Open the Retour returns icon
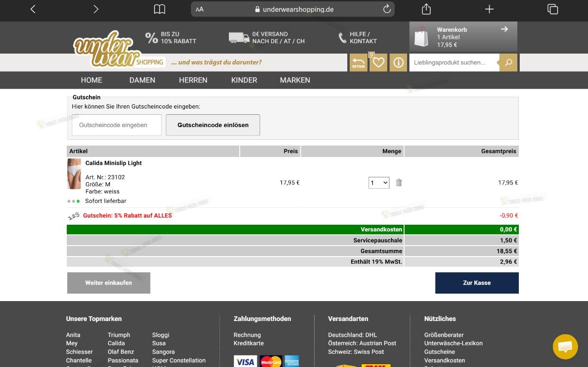Viewport: 588px width, 367px height. (358, 63)
